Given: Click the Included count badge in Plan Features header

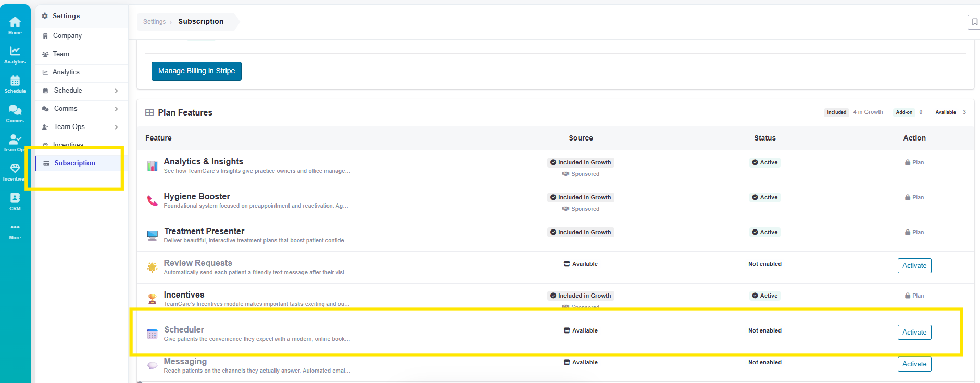Looking at the screenshot, I should [x=836, y=112].
